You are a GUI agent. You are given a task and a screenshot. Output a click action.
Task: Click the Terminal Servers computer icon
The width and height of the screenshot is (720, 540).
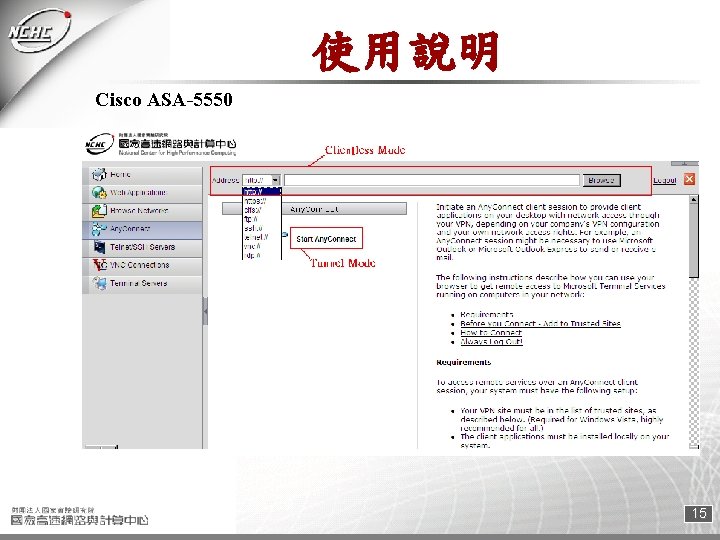coord(99,283)
